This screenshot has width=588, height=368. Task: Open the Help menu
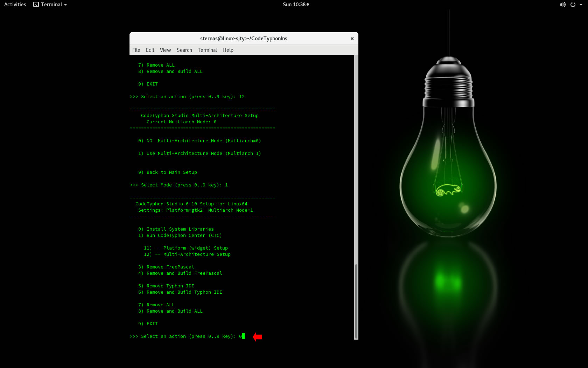click(x=228, y=50)
